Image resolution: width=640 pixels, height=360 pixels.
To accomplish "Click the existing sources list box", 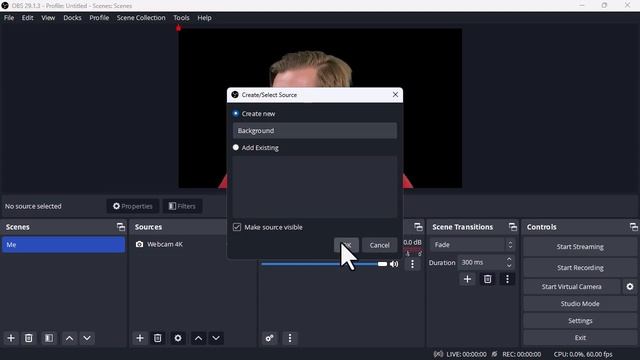I will click(x=315, y=187).
